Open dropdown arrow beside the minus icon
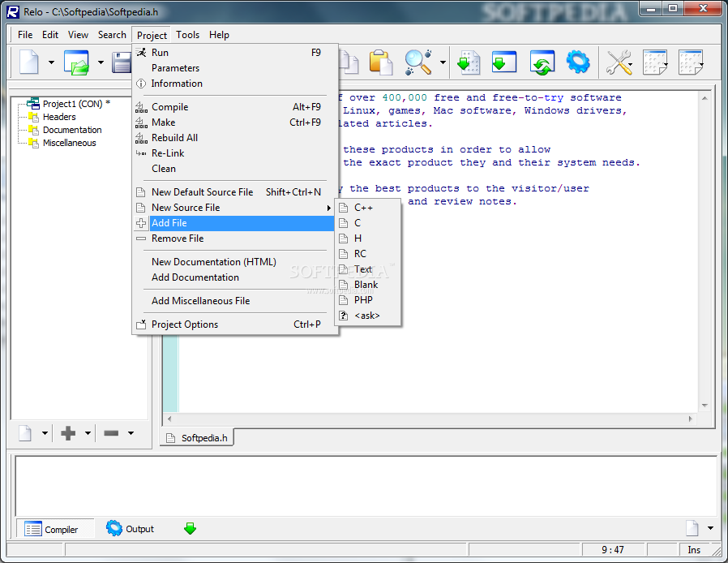This screenshot has height=563, width=728. [131, 433]
